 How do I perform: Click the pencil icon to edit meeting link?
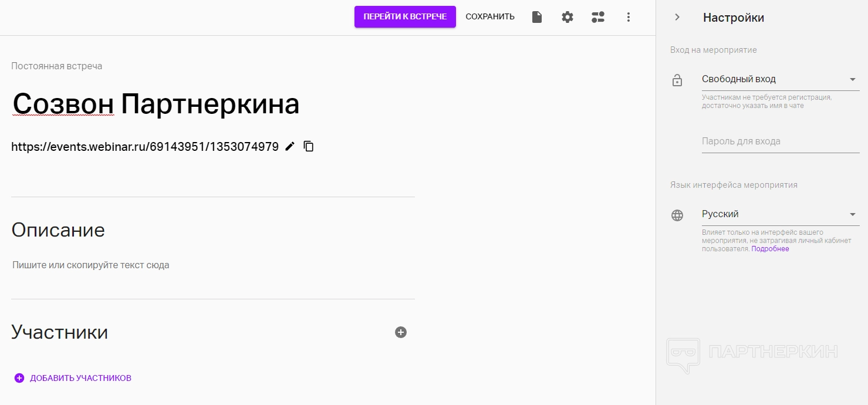(x=290, y=147)
